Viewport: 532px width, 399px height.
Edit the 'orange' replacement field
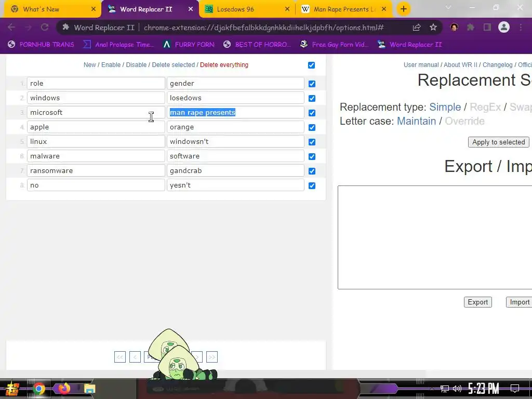point(235,127)
